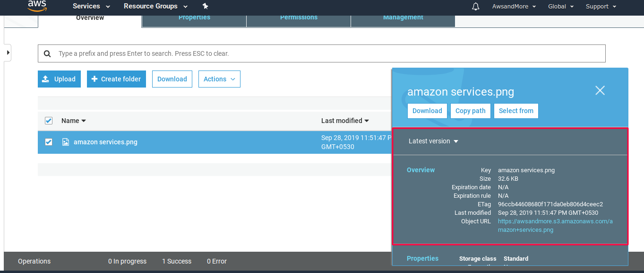Open the AwsandMore account menu

514,6
